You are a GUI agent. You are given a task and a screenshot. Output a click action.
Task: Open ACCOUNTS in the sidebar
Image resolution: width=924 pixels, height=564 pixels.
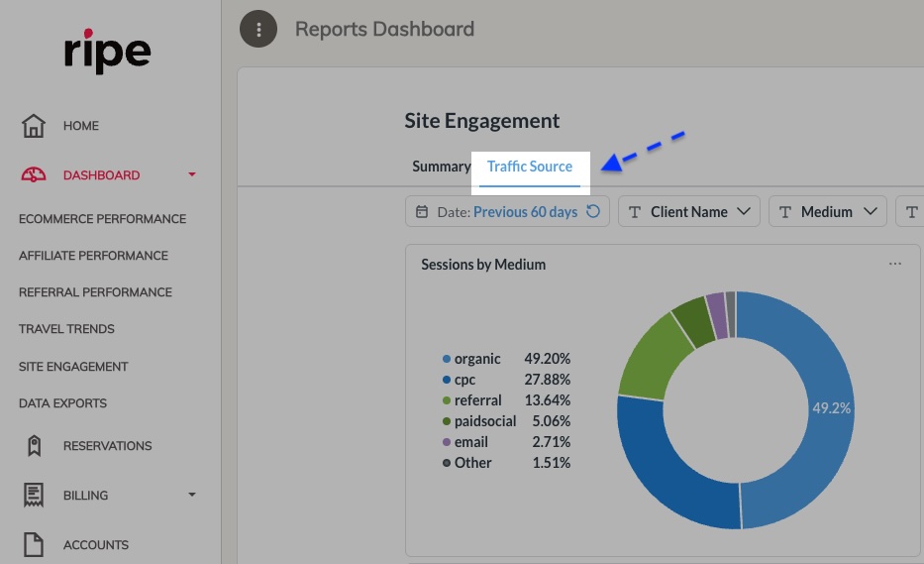point(95,545)
